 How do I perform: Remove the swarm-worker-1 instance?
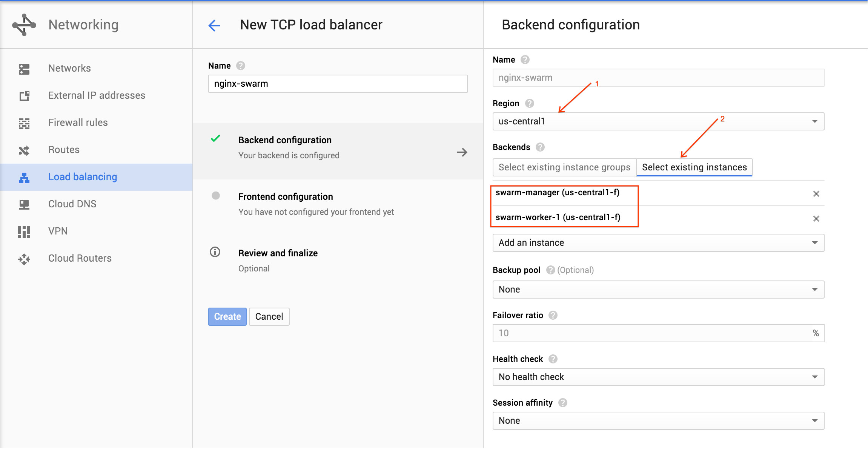(x=816, y=219)
